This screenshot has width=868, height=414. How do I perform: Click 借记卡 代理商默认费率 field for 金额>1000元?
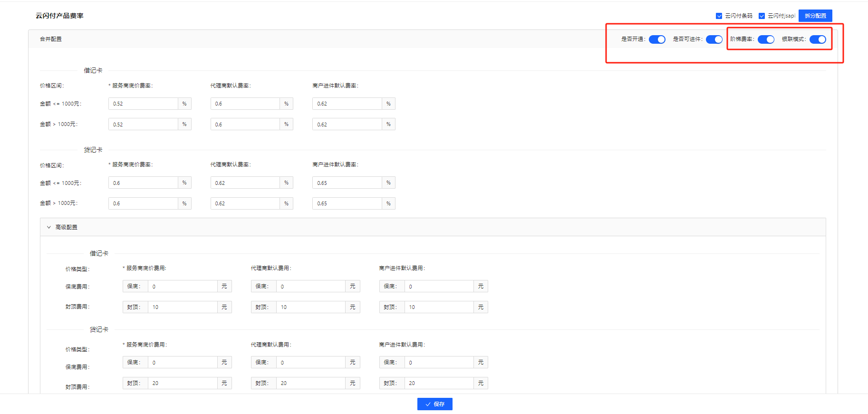(x=245, y=125)
